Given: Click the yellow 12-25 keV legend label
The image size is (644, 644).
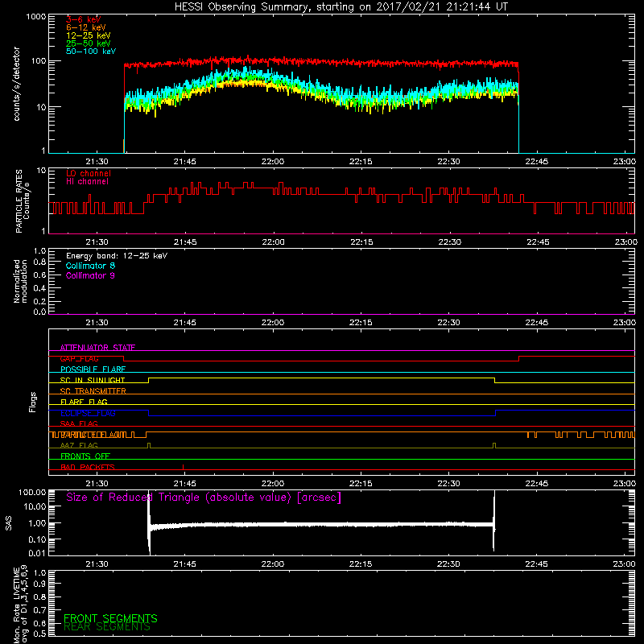Looking at the screenshot, I should pyautogui.click(x=89, y=35).
